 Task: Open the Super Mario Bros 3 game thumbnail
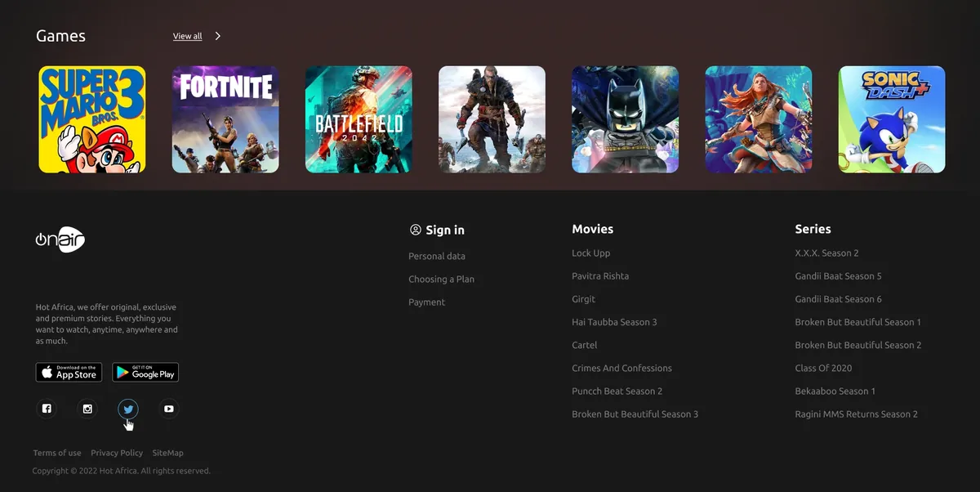pos(92,119)
